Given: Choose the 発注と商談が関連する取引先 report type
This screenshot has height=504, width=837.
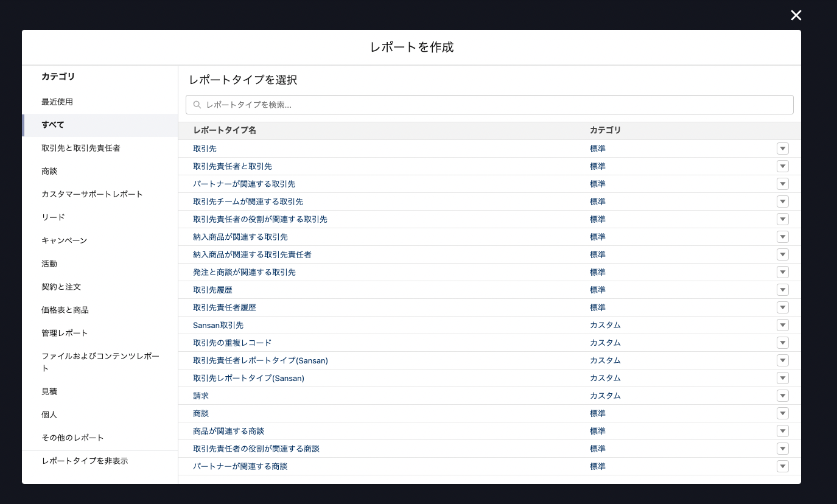Looking at the screenshot, I should [244, 272].
